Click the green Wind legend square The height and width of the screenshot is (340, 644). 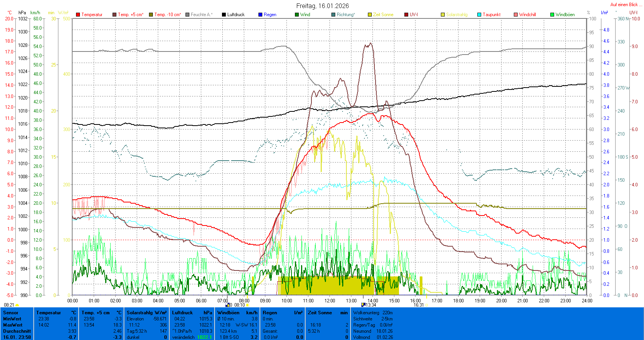[297, 15]
